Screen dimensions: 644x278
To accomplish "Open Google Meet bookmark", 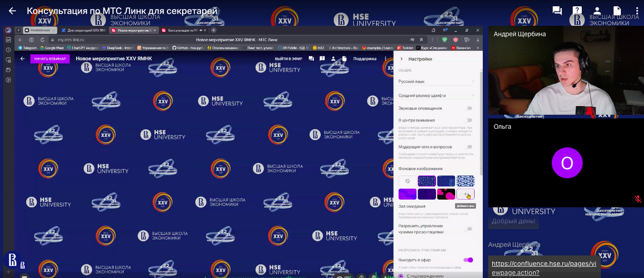I will 51,48.
